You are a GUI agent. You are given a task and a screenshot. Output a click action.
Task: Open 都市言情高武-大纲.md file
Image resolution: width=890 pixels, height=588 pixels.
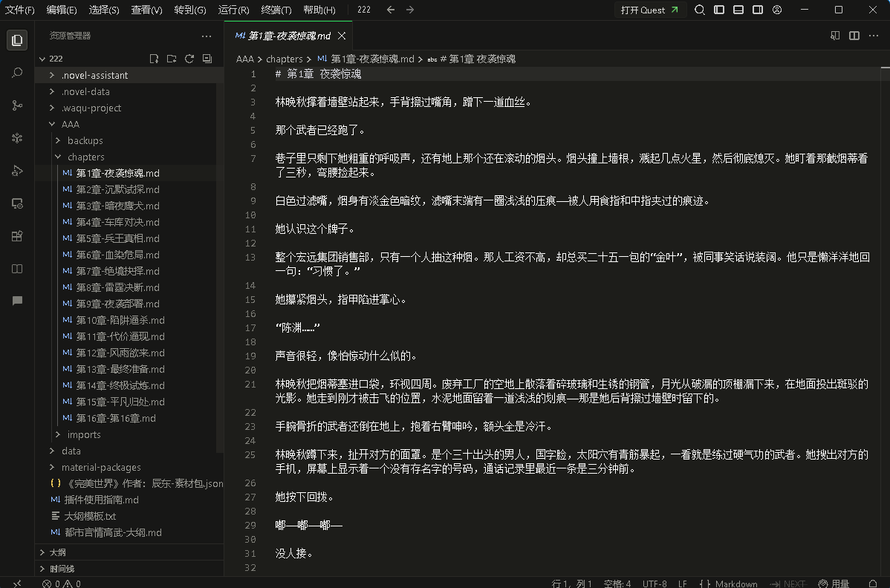(x=113, y=532)
